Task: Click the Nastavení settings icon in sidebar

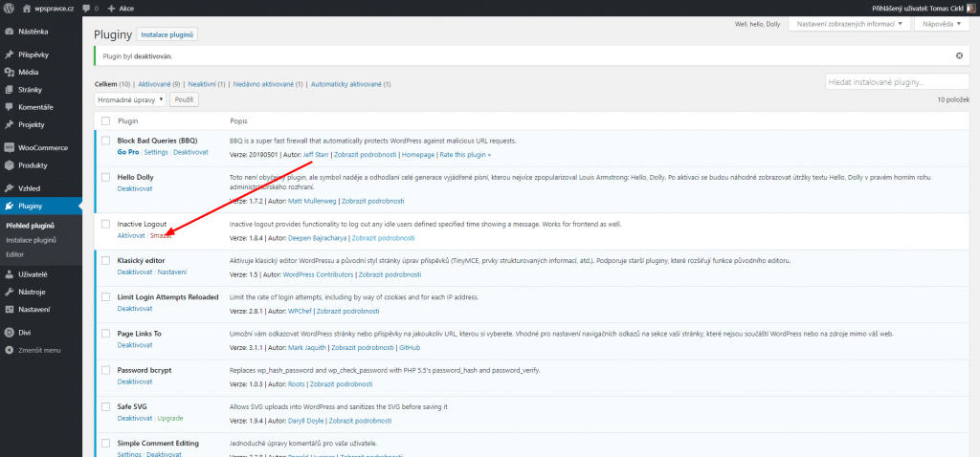Action: point(9,309)
